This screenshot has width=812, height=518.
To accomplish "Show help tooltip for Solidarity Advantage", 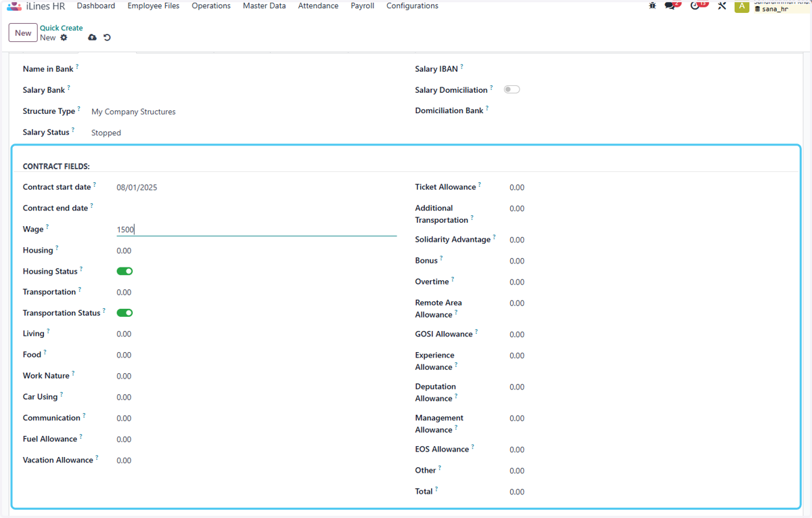I will pyautogui.click(x=494, y=237).
